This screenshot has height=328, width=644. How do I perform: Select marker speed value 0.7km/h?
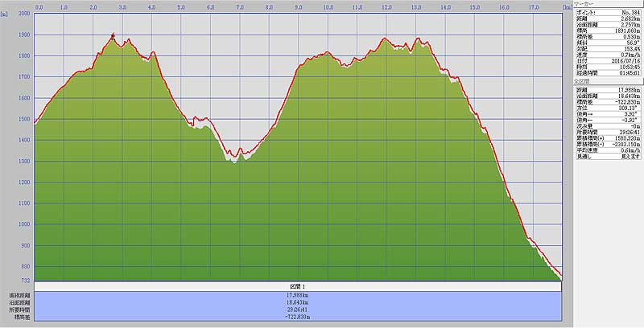pyautogui.click(x=631, y=55)
